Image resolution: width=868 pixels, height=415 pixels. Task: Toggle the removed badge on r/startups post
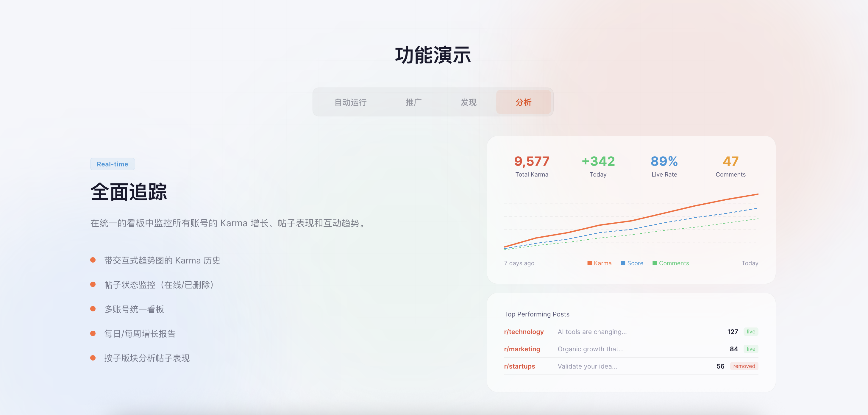744,366
